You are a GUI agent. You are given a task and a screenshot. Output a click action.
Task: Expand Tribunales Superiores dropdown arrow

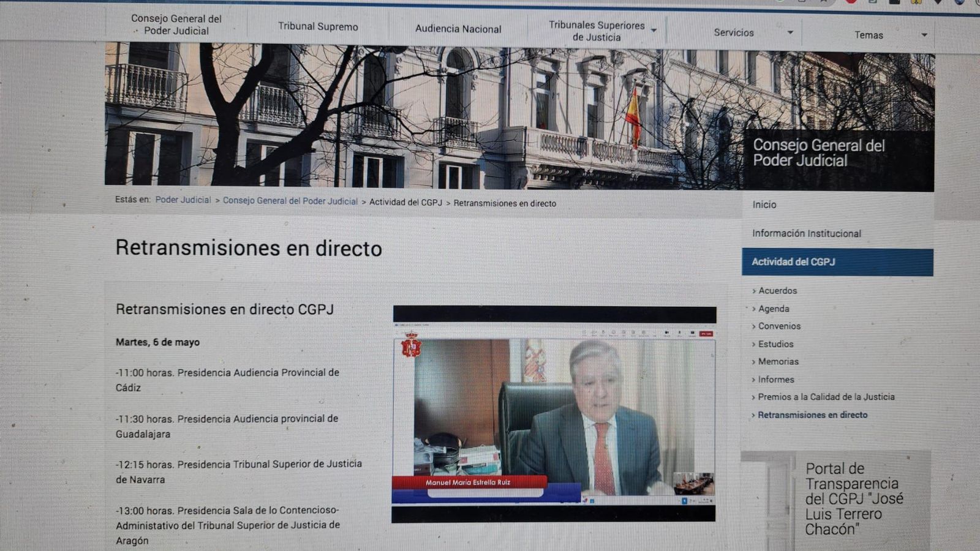coord(654,31)
